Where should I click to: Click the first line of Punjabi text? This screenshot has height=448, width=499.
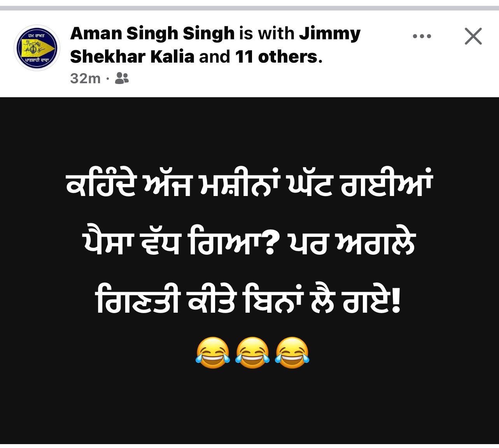[x=249, y=184]
